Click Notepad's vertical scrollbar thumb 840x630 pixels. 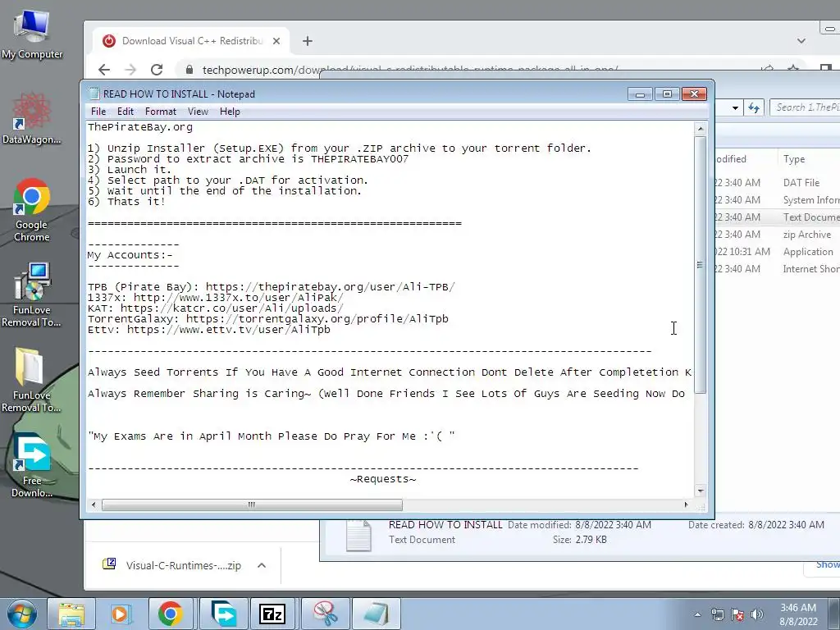[701, 265]
